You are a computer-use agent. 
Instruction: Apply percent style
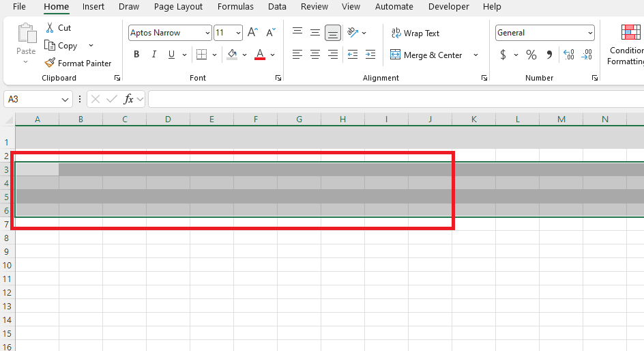coord(531,55)
